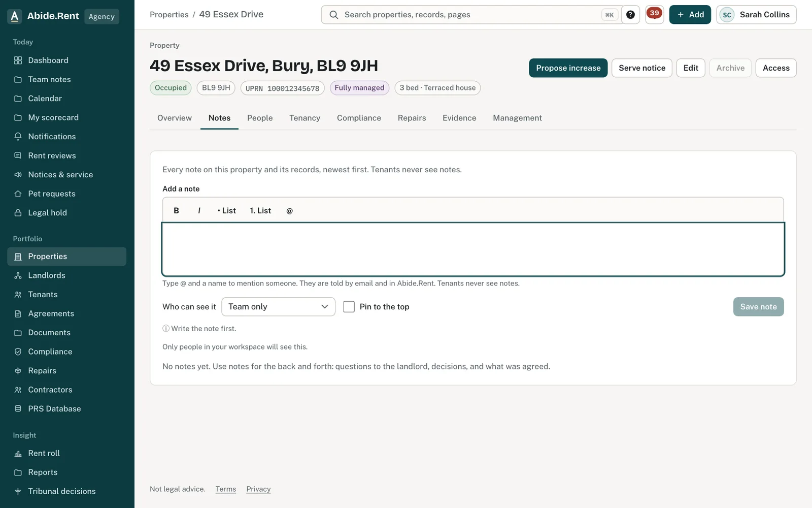
Task: Open sidebar Compliance shield item
Action: 67,352
